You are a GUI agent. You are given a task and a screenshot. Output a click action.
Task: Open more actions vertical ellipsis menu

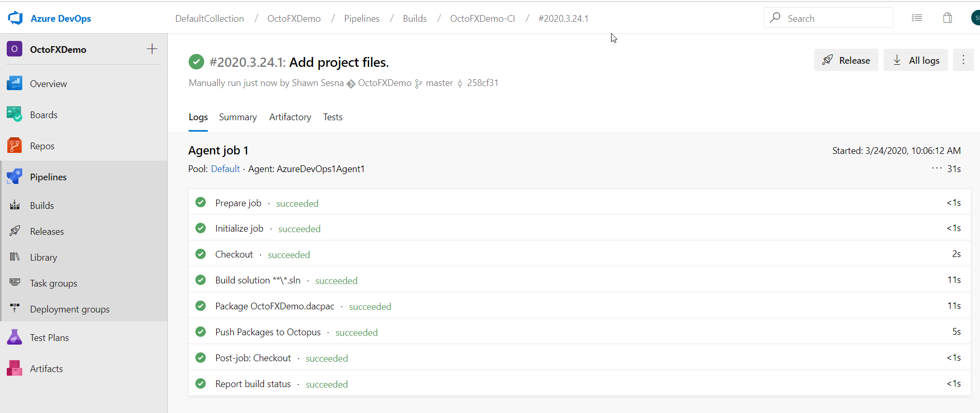tap(963, 60)
